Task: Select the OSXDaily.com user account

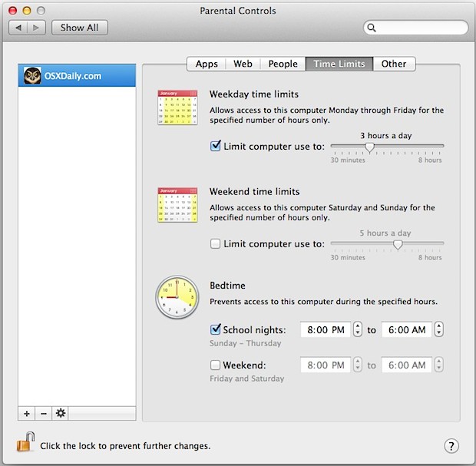Action: pos(77,75)
